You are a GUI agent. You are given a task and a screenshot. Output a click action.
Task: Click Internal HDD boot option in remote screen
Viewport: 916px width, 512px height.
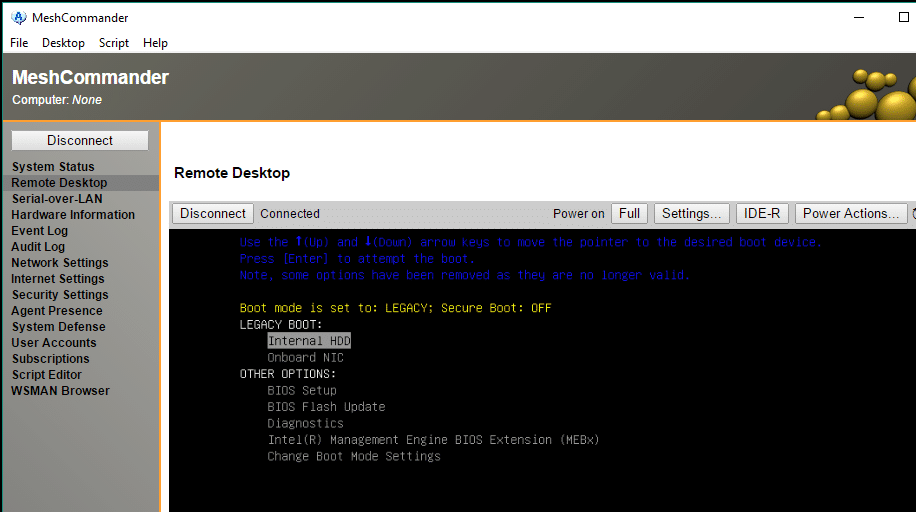tap(309, 341)
